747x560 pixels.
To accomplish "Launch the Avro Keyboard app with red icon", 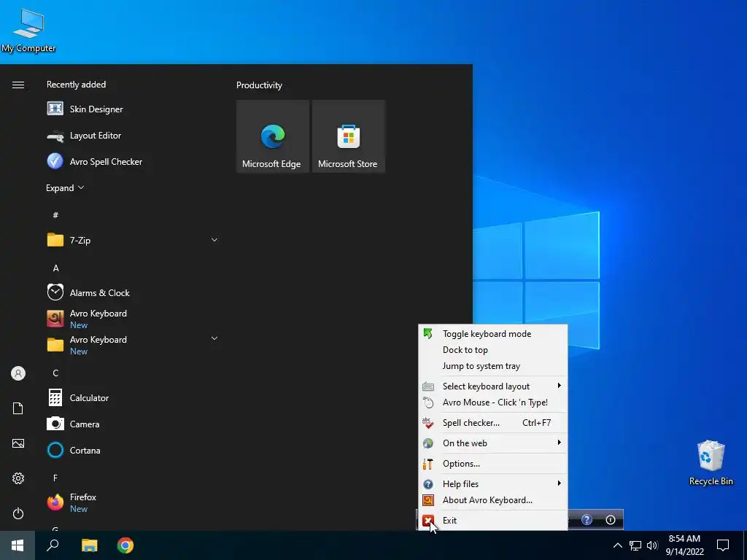I will [x=132, y=319].
